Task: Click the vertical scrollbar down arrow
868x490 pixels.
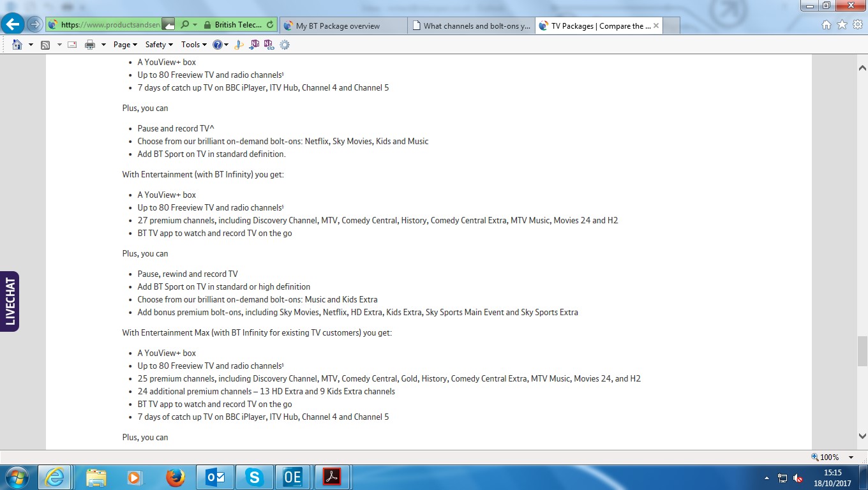Action: [x=862, y=436]
